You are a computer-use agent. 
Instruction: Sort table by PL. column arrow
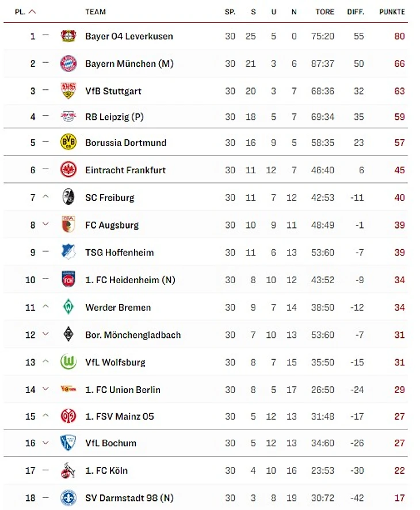tap(32, 12)
